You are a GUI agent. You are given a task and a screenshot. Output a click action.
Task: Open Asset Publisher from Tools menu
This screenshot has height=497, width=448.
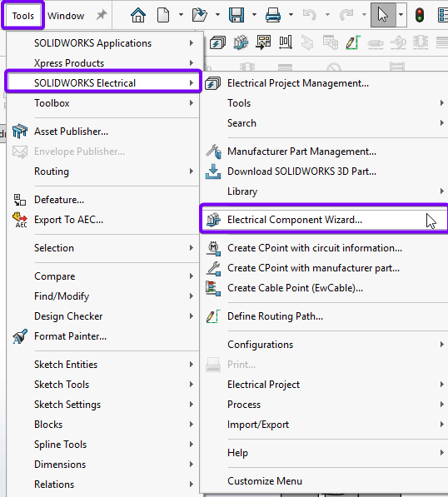[102, 132]
